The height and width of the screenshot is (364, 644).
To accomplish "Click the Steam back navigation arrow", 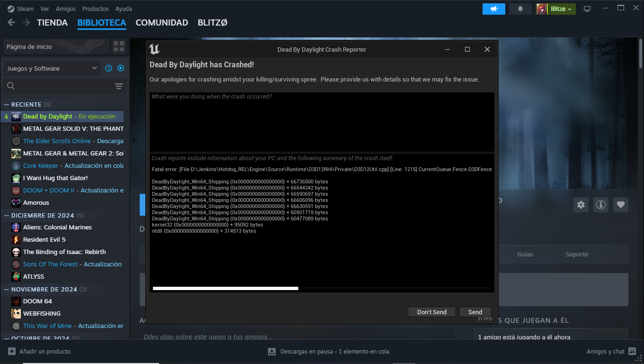I will [11, 22].
